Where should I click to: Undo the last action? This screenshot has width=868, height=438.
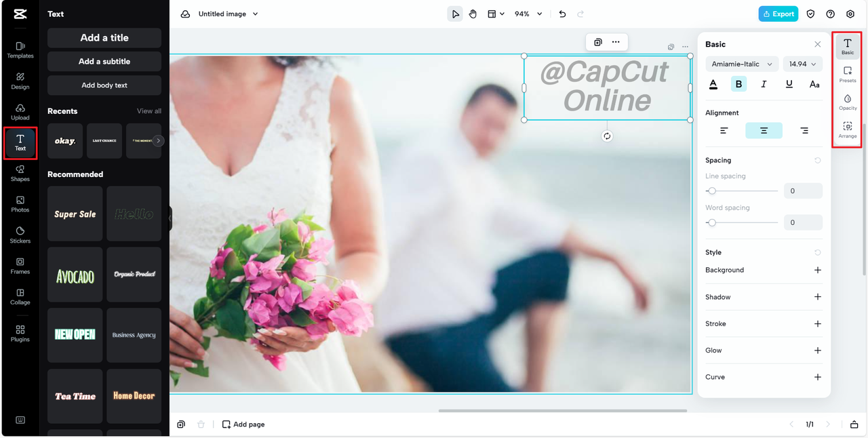562,14
